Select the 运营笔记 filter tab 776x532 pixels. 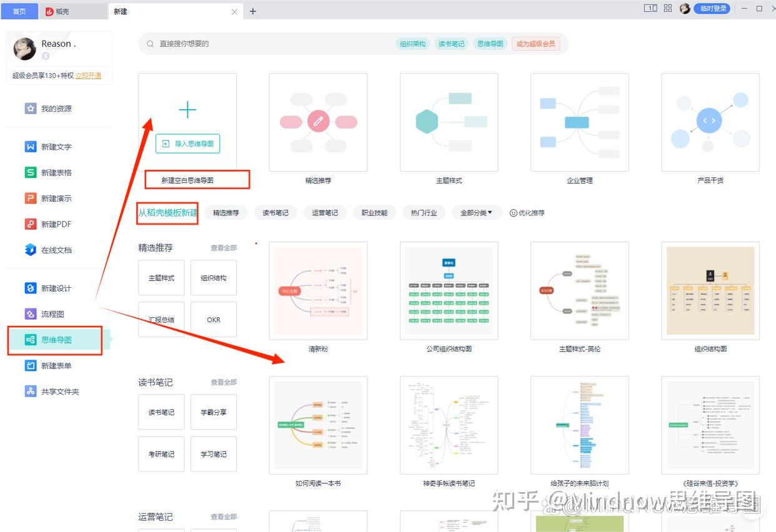(325, 213)
